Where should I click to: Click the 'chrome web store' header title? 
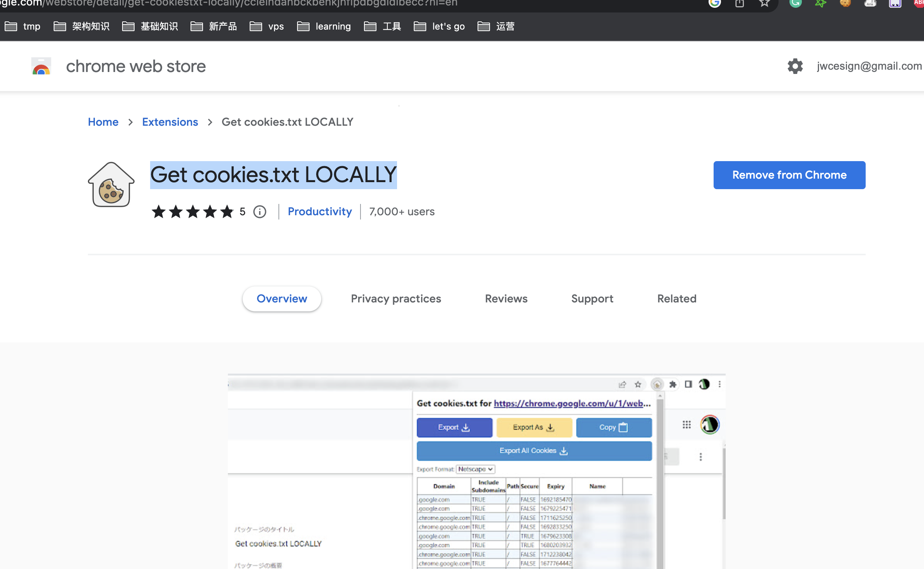click(x=136, y=66)
